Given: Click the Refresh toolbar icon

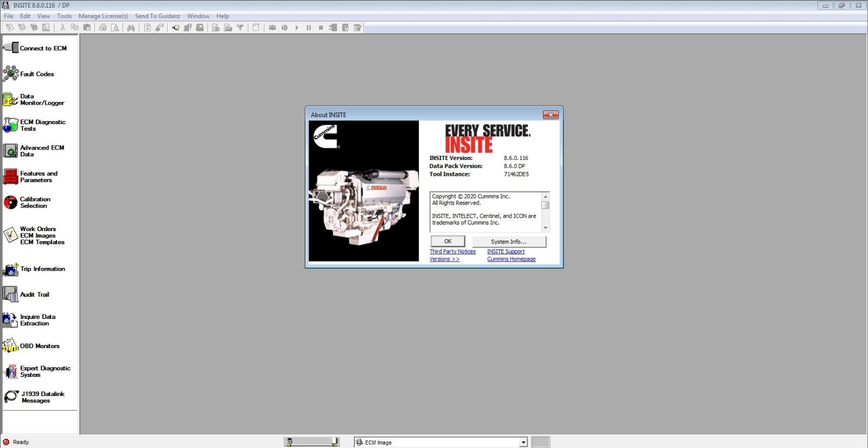Looking at the screenshot, I should 147,28.
